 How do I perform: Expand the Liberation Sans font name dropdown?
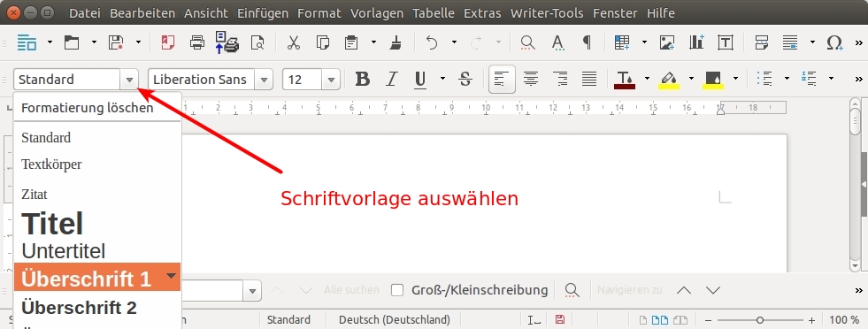pyautogui.click(x=264, y=80)
